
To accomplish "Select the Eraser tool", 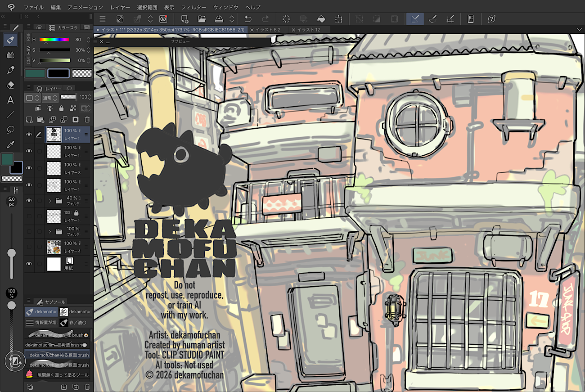I will pos(11,85).
